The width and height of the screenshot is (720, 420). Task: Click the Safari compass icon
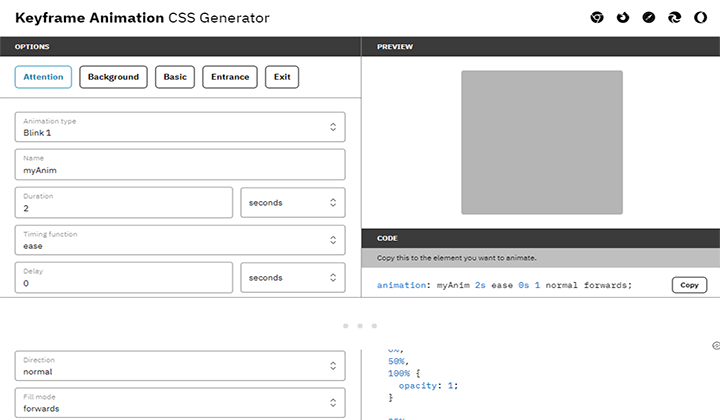(x=649, y=18)
